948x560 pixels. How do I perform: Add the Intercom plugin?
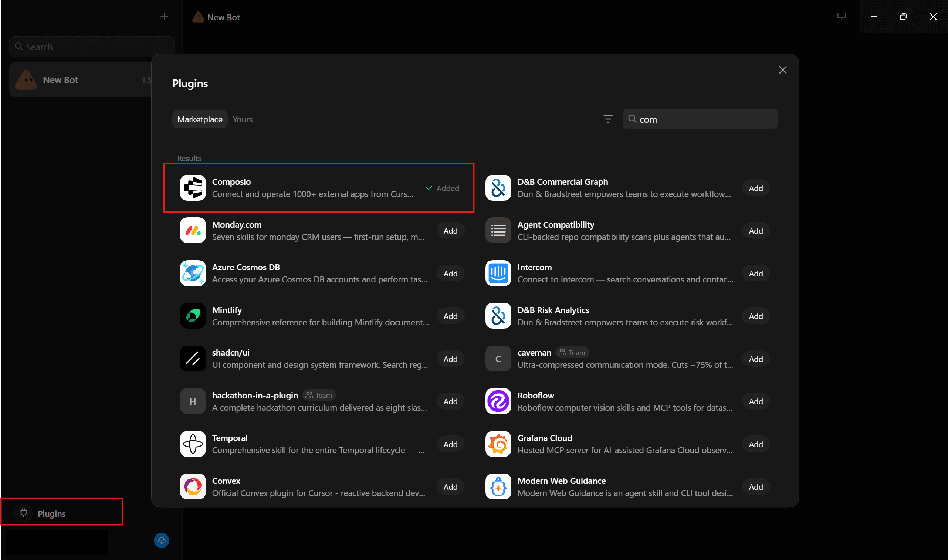point(756,274)
